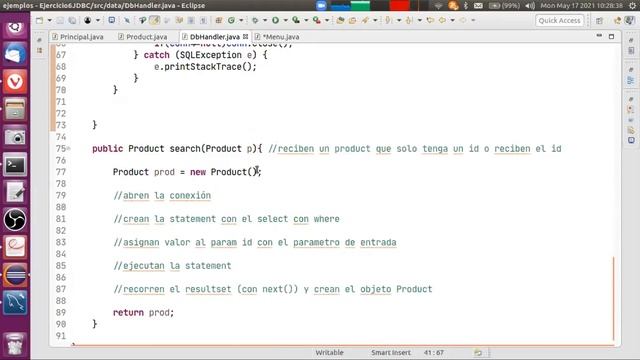Open MySQL Workbench from the dock
This screenshot has height=360, width=640.
click(15, 302)
